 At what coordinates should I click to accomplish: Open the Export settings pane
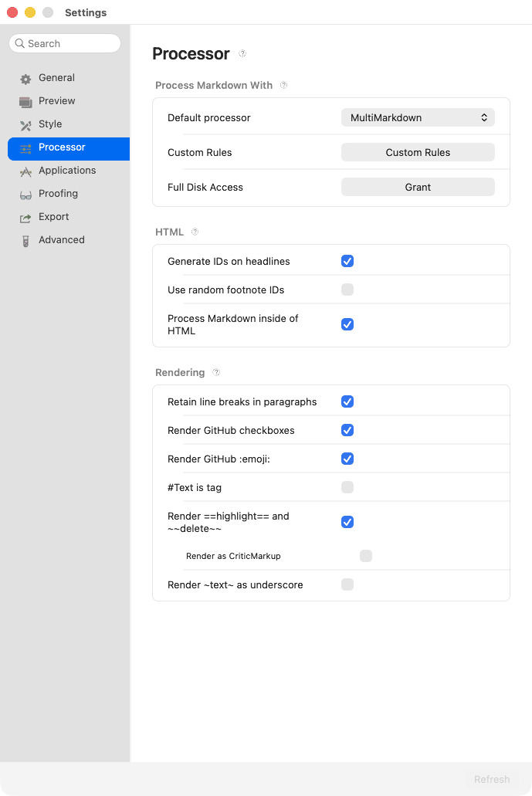point(69,217)
